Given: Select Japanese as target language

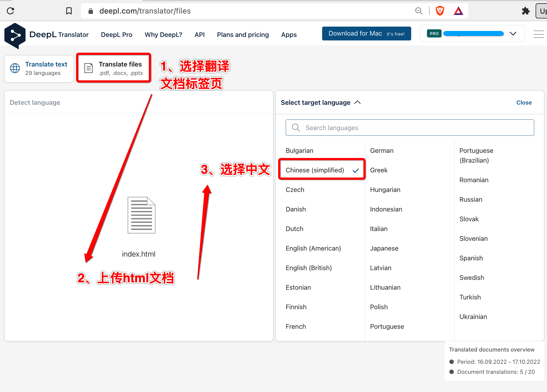Looking at the screenshot, I should click(384, 248).
